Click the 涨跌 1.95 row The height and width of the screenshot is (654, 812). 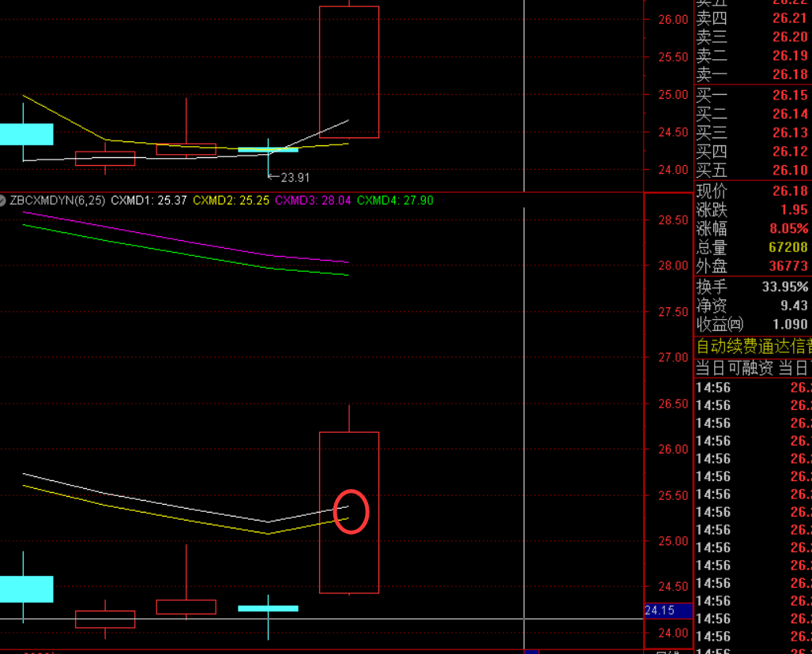(x=753, y=210)
